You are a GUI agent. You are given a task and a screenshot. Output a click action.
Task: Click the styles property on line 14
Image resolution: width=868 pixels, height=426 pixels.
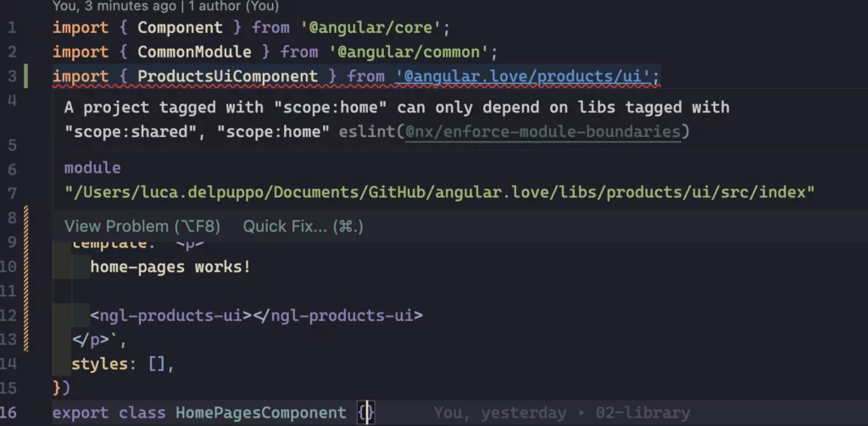[100, 364]
